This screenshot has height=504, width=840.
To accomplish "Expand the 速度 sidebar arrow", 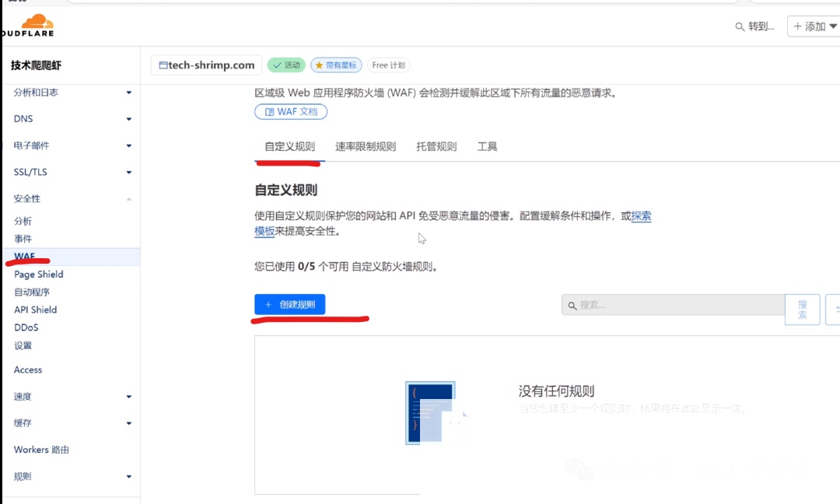I will point(128,397).
